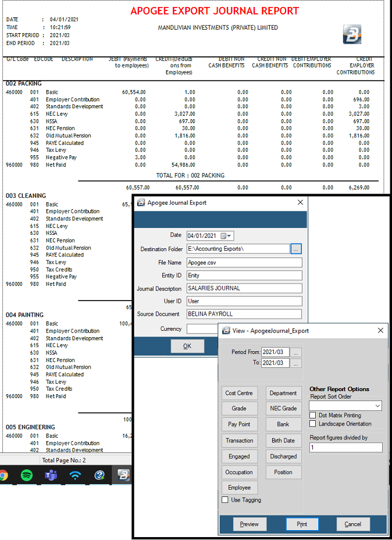The image size is (392, 540).
Task: Click the Total Page No.: 2 status
Action: pyautogui.click(x=64, y=460)
